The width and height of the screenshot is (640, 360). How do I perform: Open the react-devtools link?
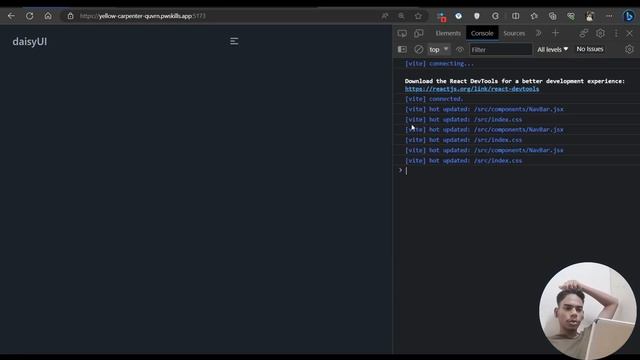(x=471, y=89)
